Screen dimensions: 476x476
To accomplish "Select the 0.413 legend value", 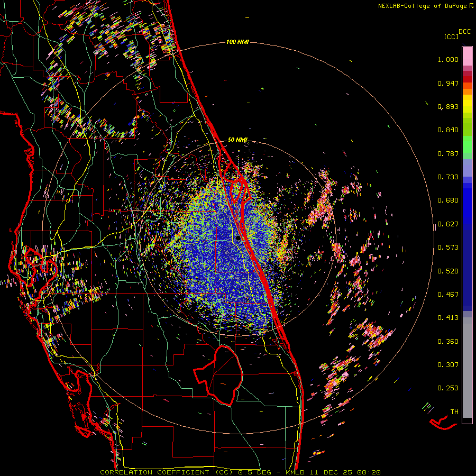I will pyautogui.click(x=448, y=318).
